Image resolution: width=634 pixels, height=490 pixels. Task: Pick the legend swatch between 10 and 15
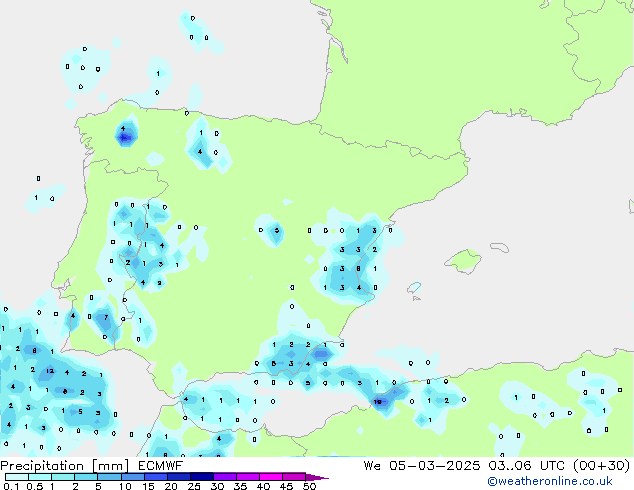pyautogui.click(x=133, y=477)
